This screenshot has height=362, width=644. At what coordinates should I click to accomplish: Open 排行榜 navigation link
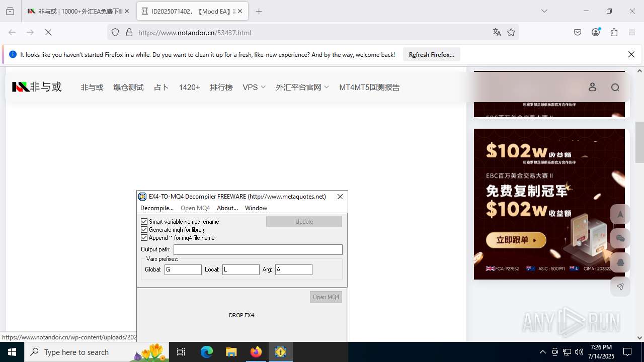coord(221,87)
